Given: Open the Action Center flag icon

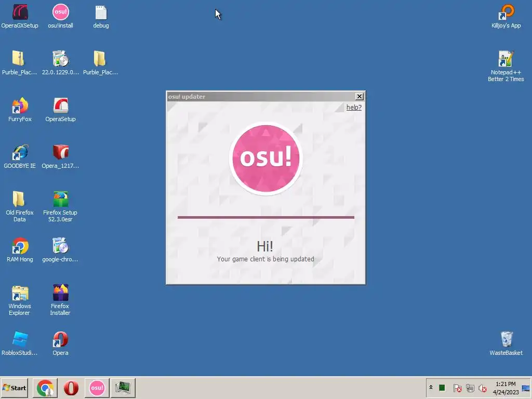Looking at the screenshot, I should coord(457,388).
